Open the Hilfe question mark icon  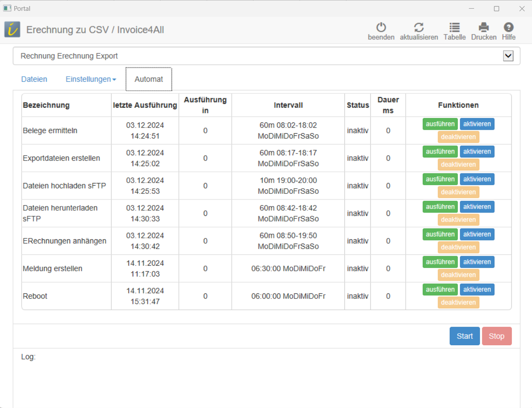point(508,28)
